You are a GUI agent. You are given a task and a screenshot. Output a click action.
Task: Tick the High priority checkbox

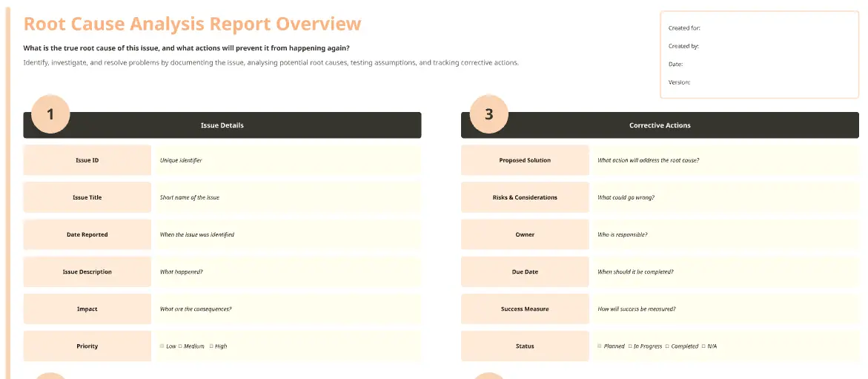(x=211, y=346)
